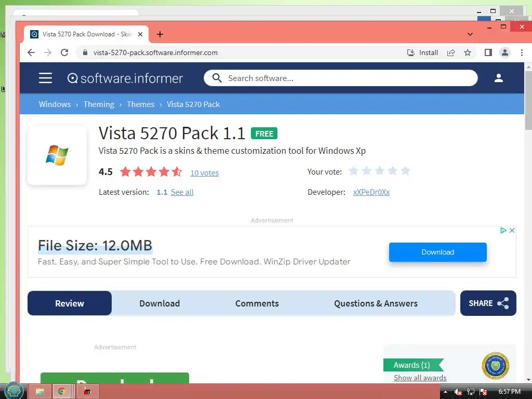Open a new browser tab
Viewport: 532px width, 399px height.
pyautogui.click(x=160, y=34)
